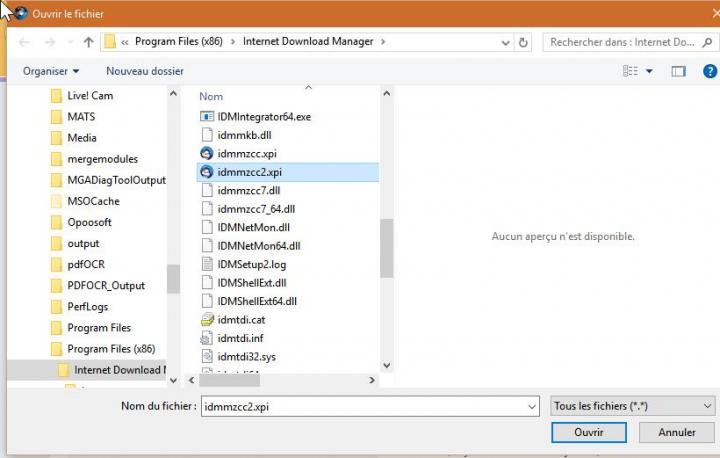The image size is (720, 458).
Task: Click Program Files (x86) in breadcrumb
Action: coord(179,41)
